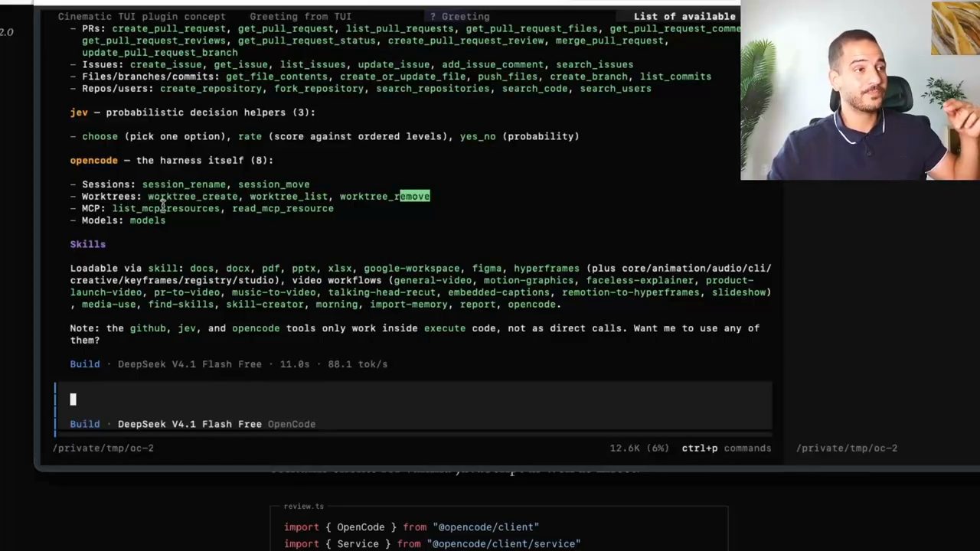
Task: Select fork_repository in the Repos line
Action: tap(318, 89)
